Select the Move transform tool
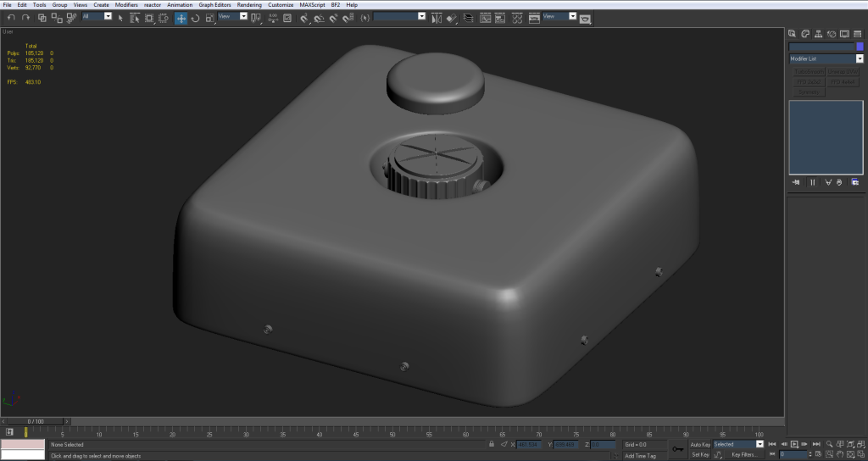 [181, 18]
